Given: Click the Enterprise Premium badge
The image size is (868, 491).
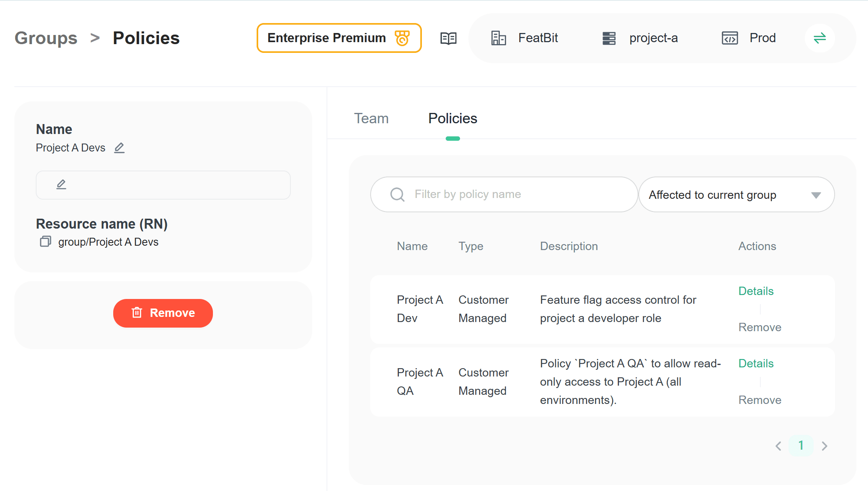Looking at the screenshot, I should [x=339, y=38].
